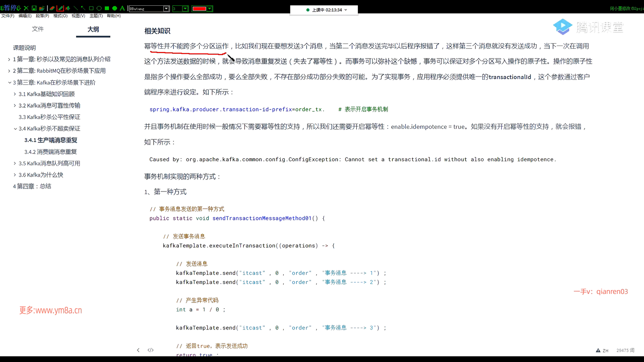Click the open folder icon
Screen dimensions: 644x362
(x=42, y=8)
